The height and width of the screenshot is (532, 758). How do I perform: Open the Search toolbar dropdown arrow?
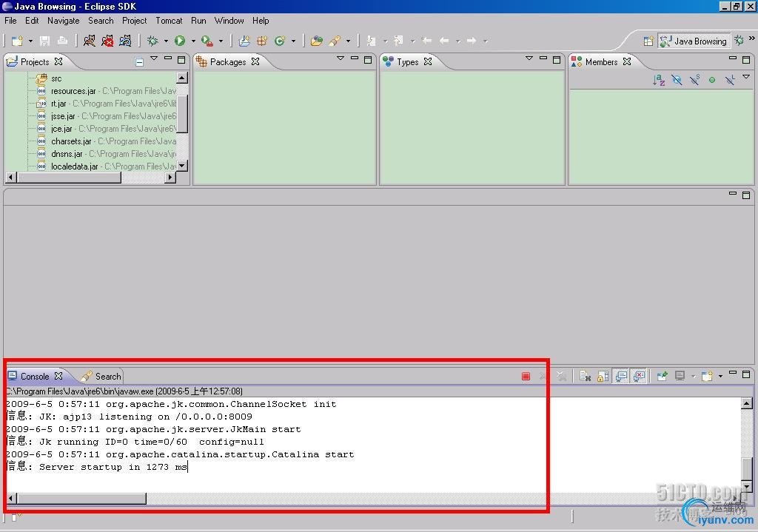[x=348, y=41]
